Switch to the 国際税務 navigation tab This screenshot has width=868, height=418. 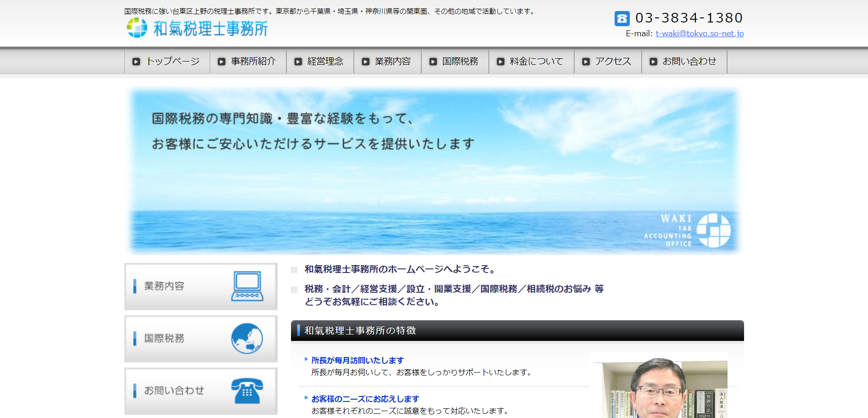tap(460, 61)
